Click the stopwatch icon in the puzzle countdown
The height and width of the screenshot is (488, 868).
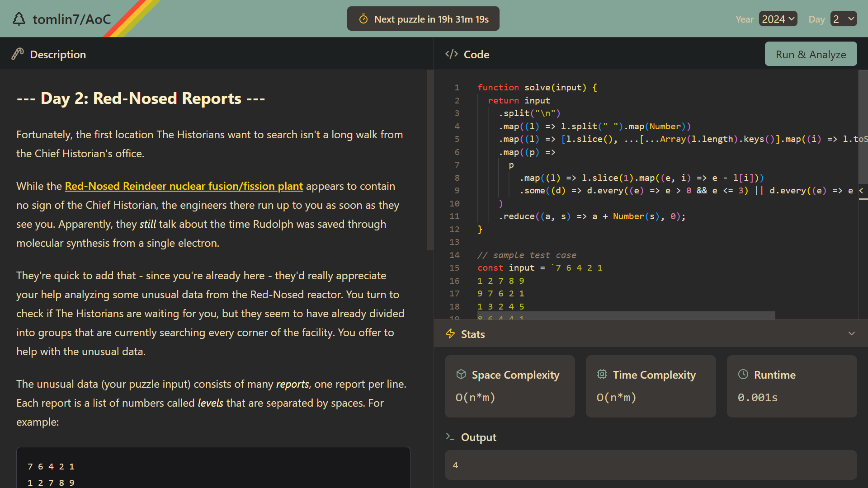pos(363,19)
